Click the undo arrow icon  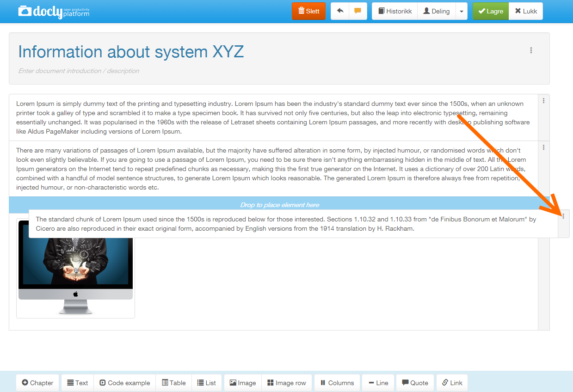(340, 11)
